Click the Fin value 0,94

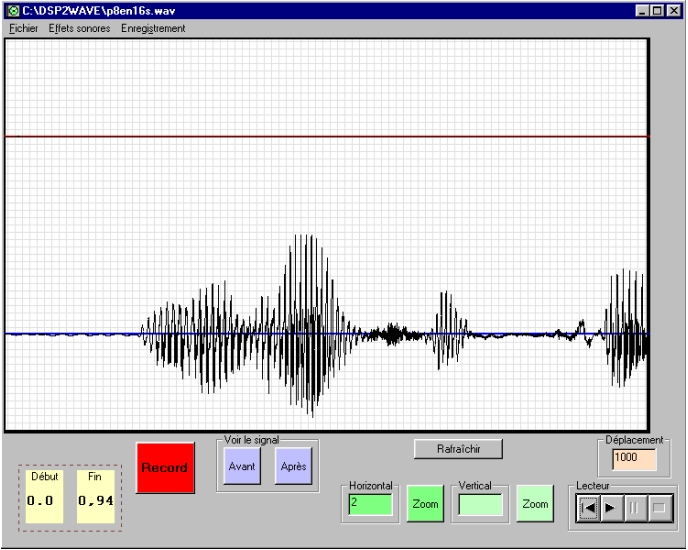(96, 500)
